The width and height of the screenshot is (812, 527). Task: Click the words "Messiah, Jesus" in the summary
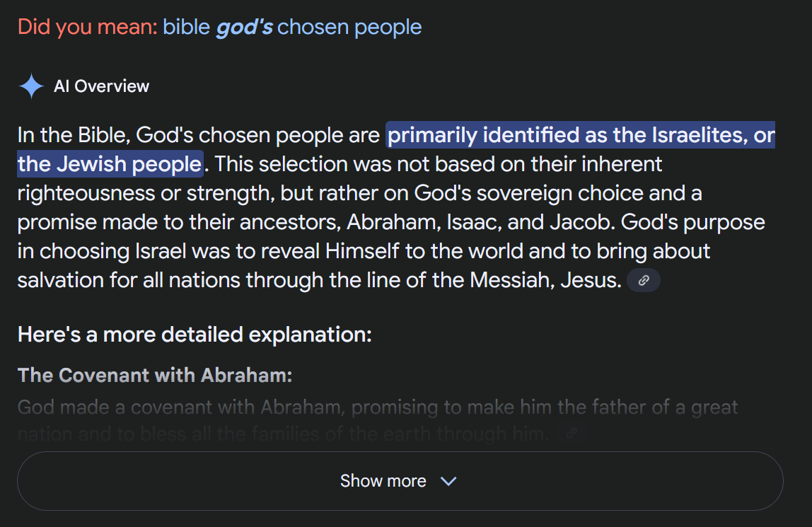coord(545,280)
